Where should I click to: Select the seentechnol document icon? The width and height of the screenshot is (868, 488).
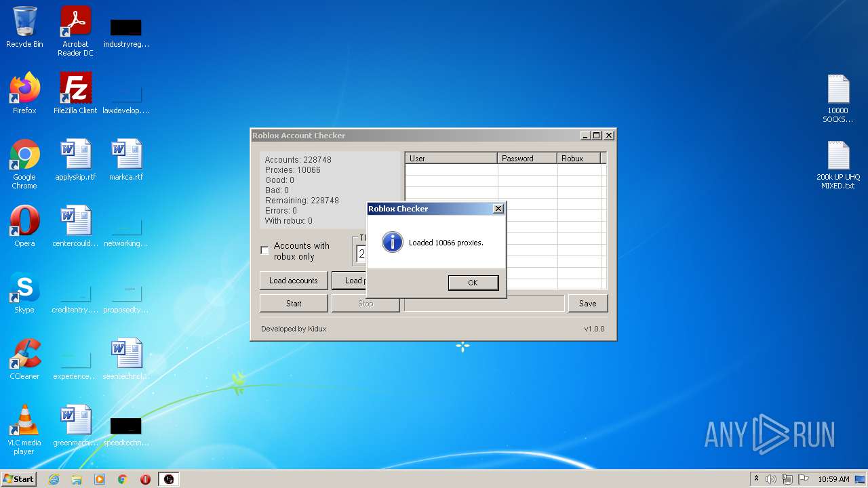pos(126,359)
